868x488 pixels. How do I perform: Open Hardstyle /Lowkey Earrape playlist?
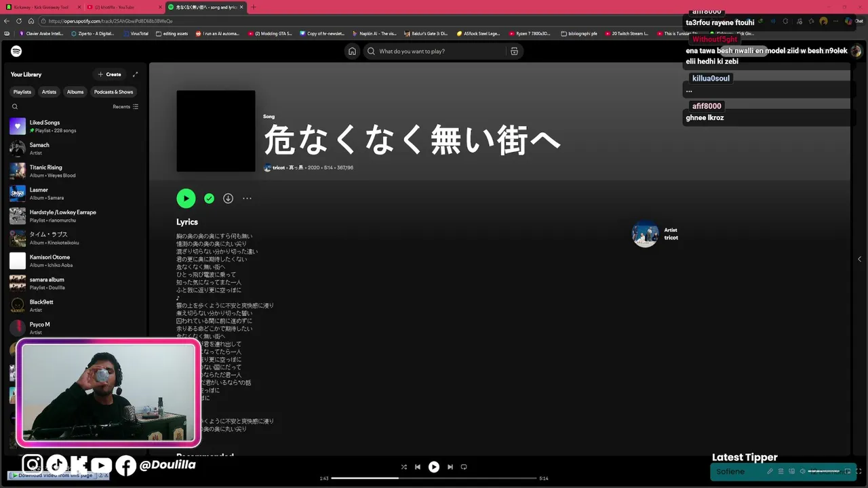75,216
